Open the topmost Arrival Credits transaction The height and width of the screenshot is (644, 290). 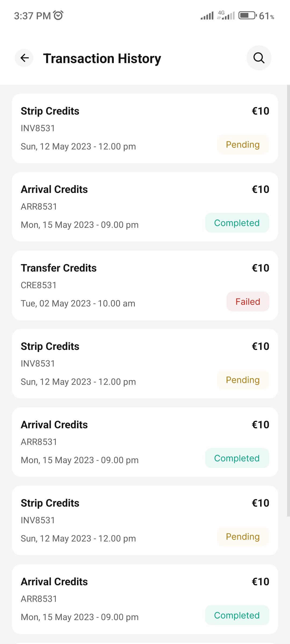pos(54,189)
